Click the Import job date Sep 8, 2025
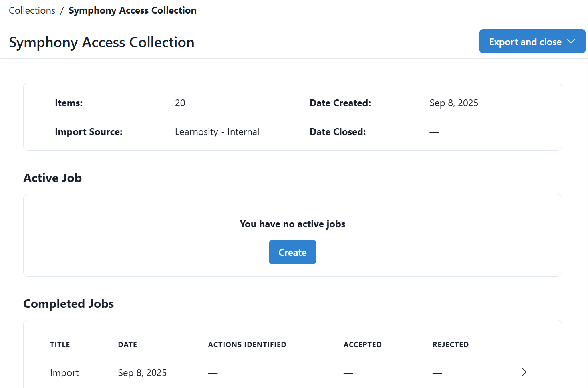This screenshot has height=388, width=588. (x=142, y=373)
